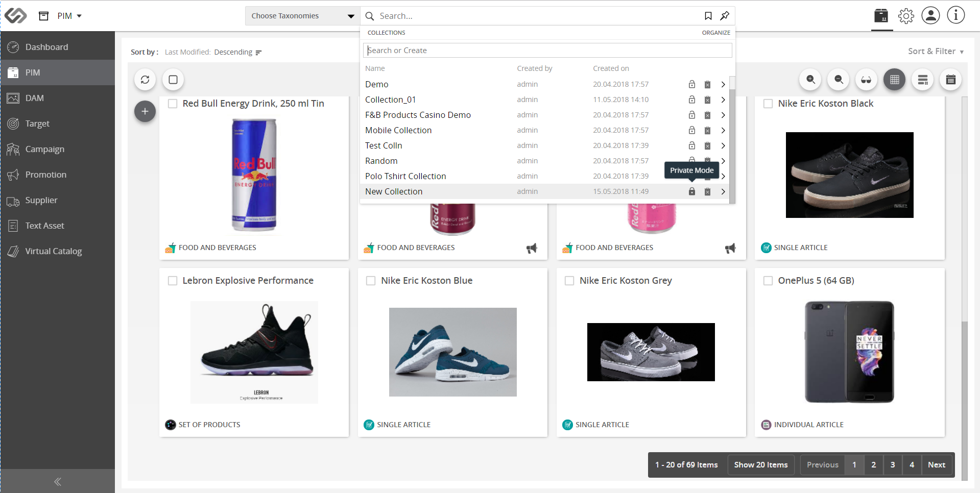Expand the Test Colln chevron
The image size is (980, 493).
coord(723,145)
